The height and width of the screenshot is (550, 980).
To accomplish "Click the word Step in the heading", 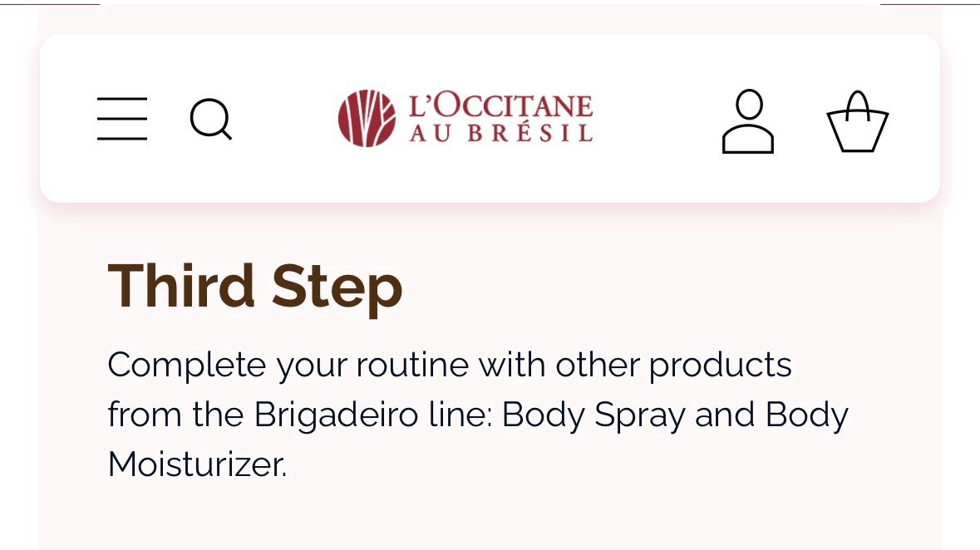I will (x=337, y=289).
